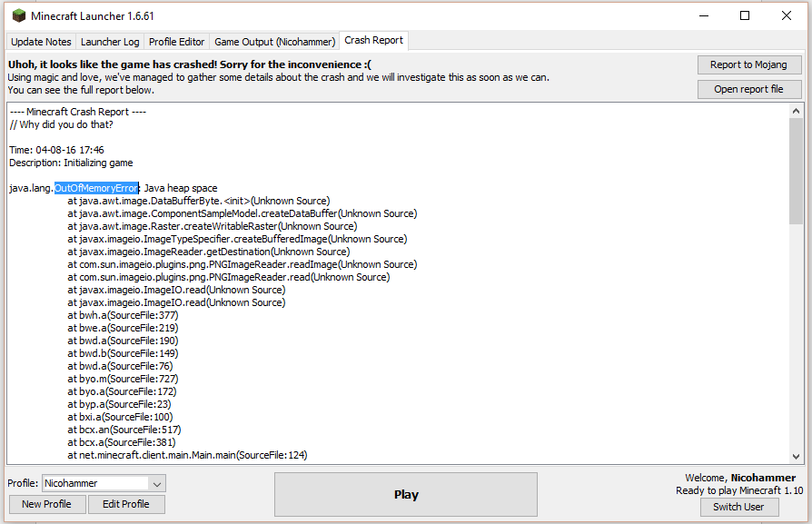Click 'at bwd.b(SourceFile:149)' stack line
The width and height of the screenshot is (812, 524).
(x=123, y=353)
